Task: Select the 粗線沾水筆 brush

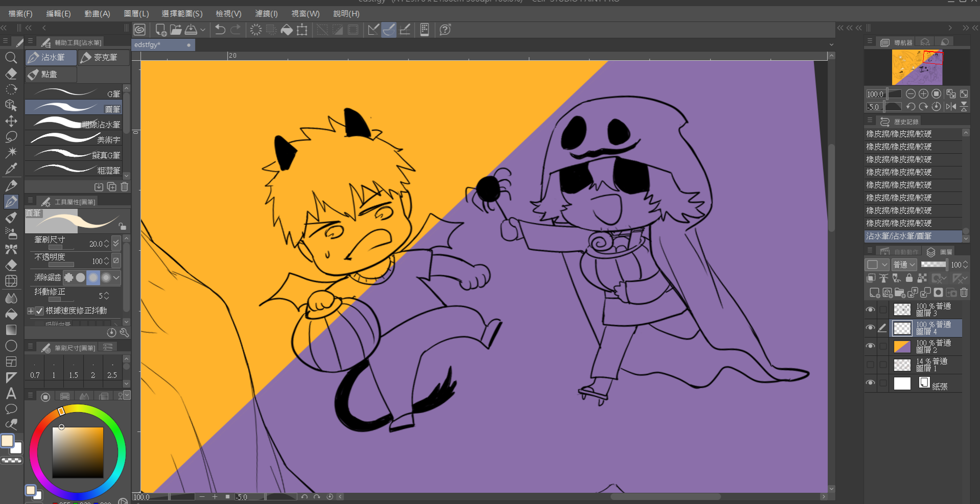Action: click(x=75, y=124)
